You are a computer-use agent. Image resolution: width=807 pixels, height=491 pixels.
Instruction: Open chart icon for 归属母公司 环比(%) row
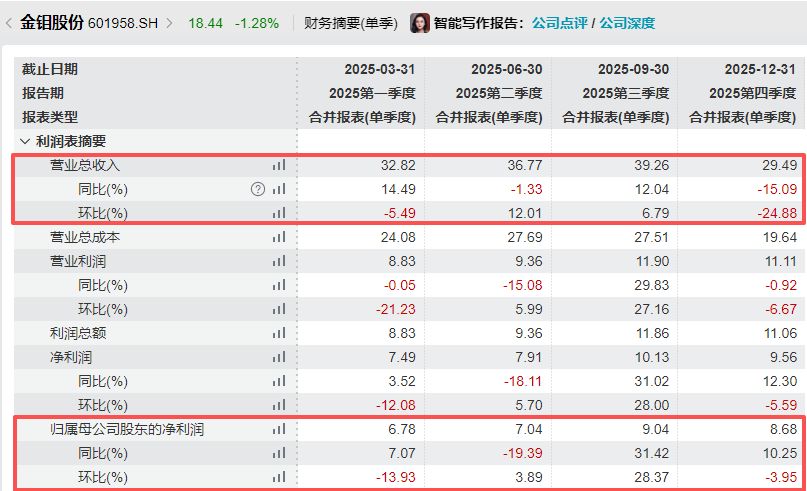point(279,477)
